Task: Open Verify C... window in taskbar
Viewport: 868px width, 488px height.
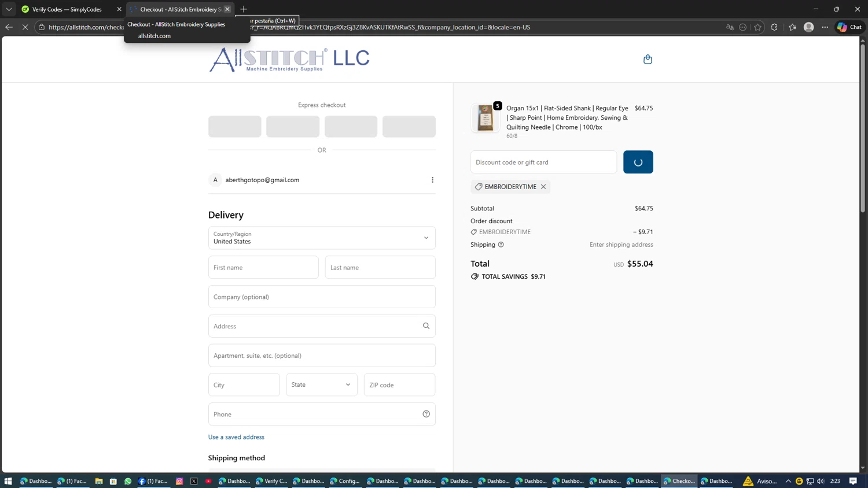Action: point(271,481)
